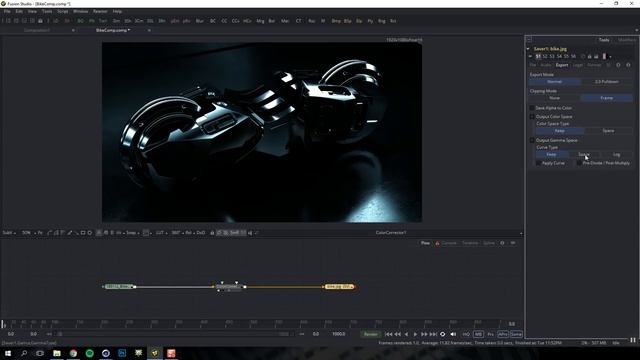Viewport: 640px width, 360px height.
Task: Insert the CT tool from toolbar
Action: pos(298,21)
